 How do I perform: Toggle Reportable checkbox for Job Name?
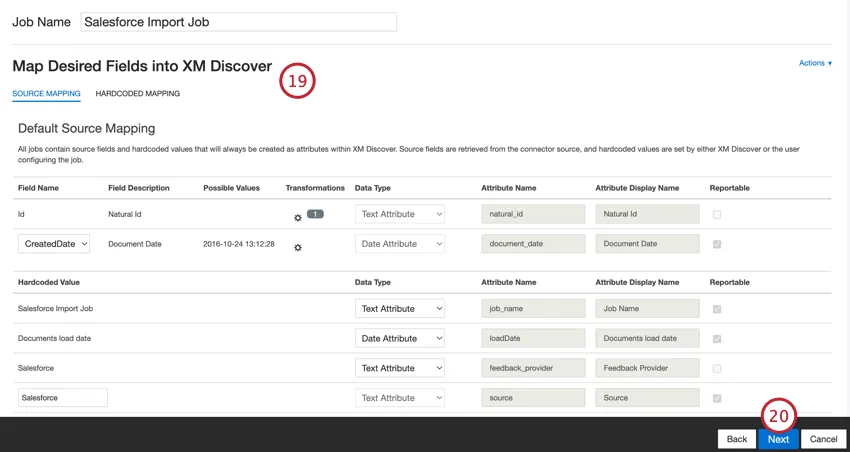(716, 309)
